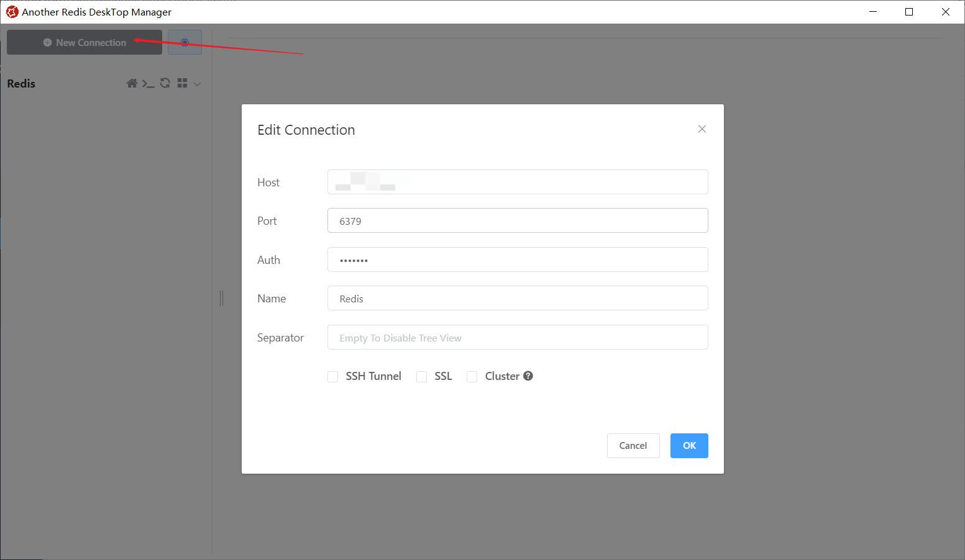Refresh the Redis connection
This screenshot has height=560, width=965.
165,83
